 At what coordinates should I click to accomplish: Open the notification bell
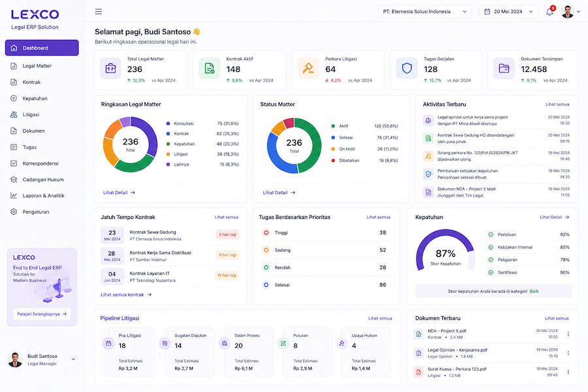549,12
